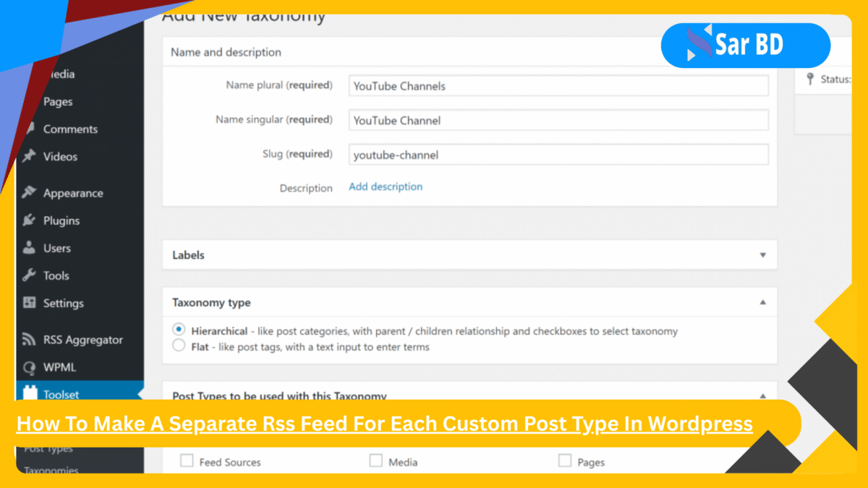Select the Videos pin icon in sidebar

pos(30,156)
